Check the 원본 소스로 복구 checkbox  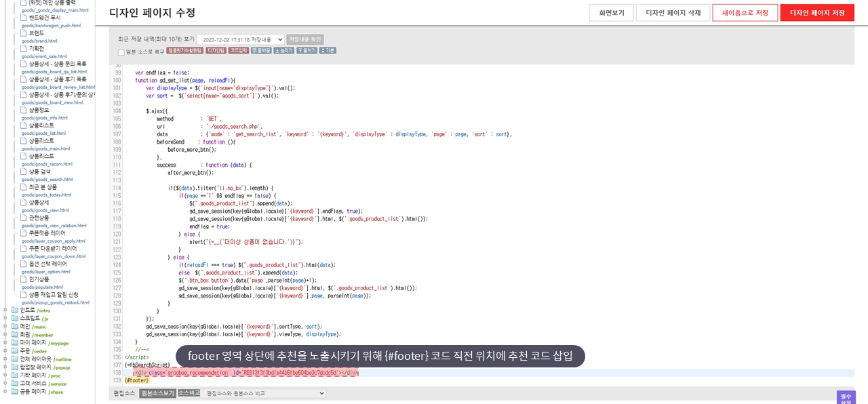121,52
